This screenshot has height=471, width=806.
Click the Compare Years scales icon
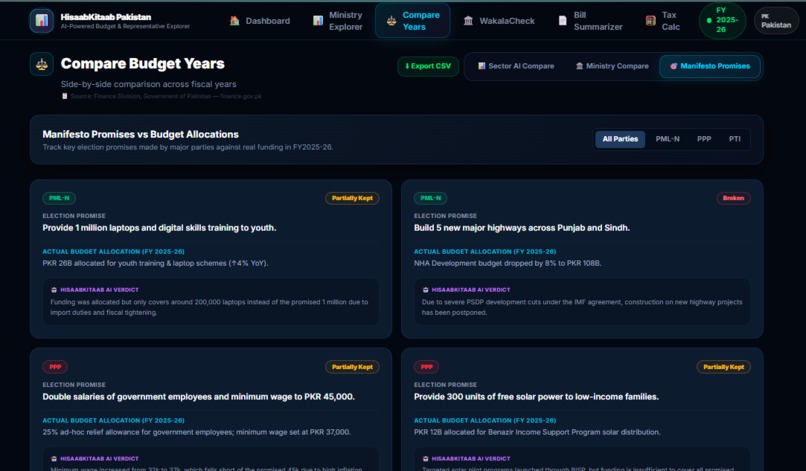coord(391,21)
